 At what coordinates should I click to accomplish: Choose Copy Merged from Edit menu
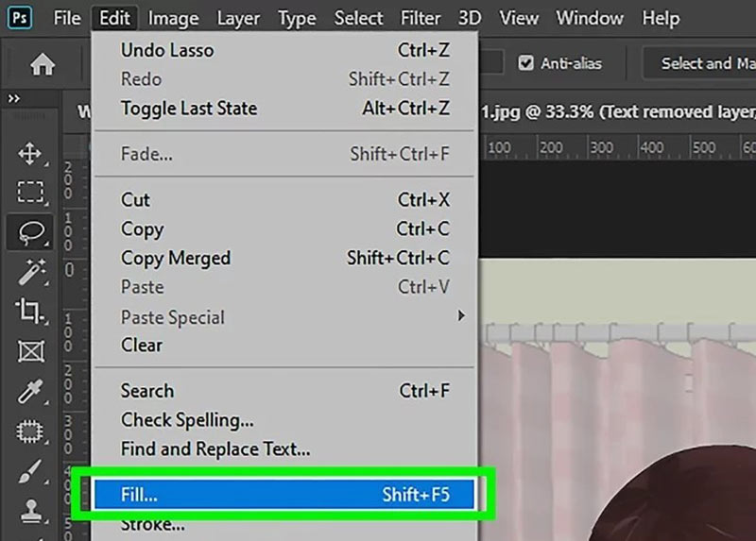click(283, 258)
